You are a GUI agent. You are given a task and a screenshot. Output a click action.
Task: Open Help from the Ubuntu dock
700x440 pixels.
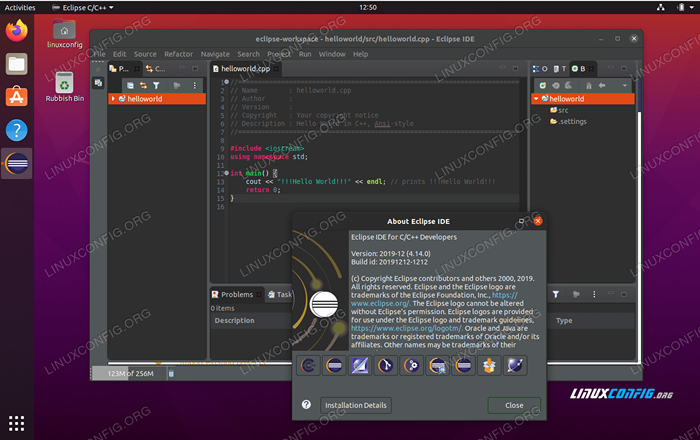(x=17, y=130)
